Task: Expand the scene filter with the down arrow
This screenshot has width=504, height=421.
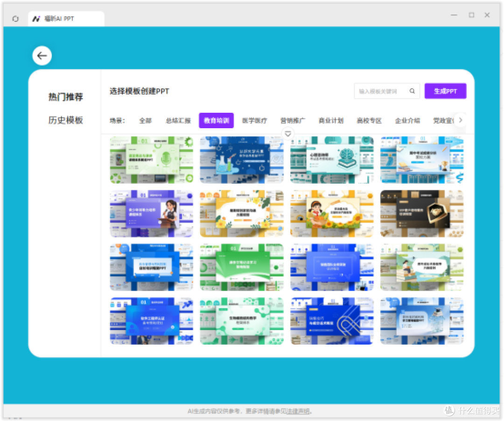Action: pyautogui.click(x=288, y=134)
